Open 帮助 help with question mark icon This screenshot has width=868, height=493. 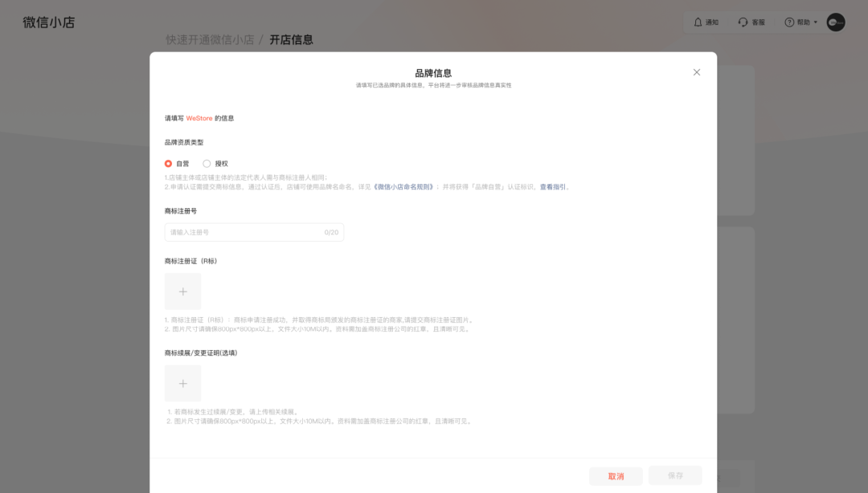click(796, 22)
